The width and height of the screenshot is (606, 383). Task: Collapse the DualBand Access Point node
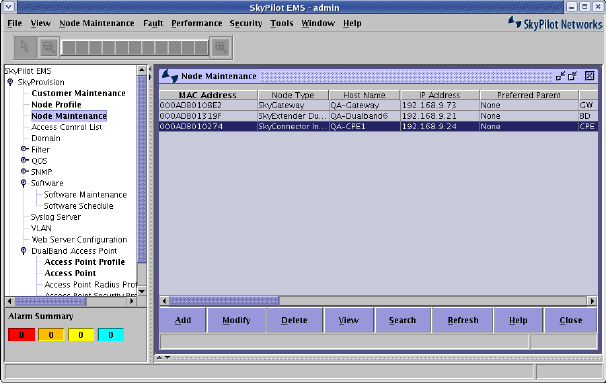point(24,251)
